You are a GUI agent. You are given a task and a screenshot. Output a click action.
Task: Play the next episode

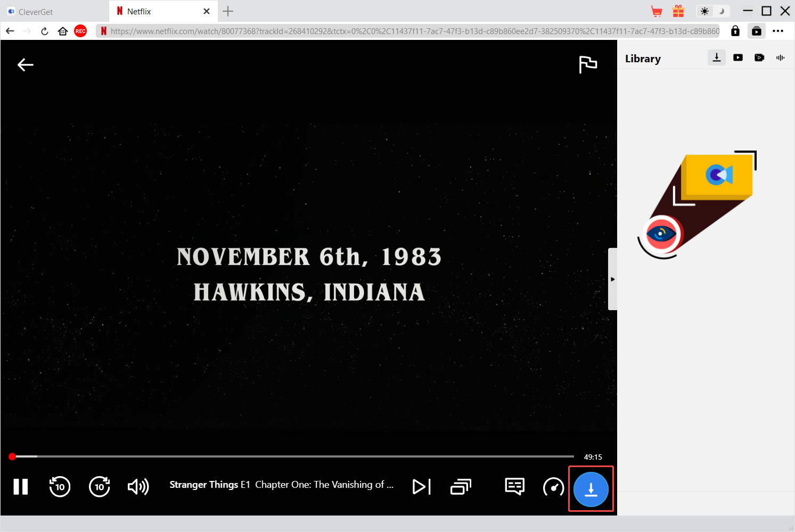(422, 486)
